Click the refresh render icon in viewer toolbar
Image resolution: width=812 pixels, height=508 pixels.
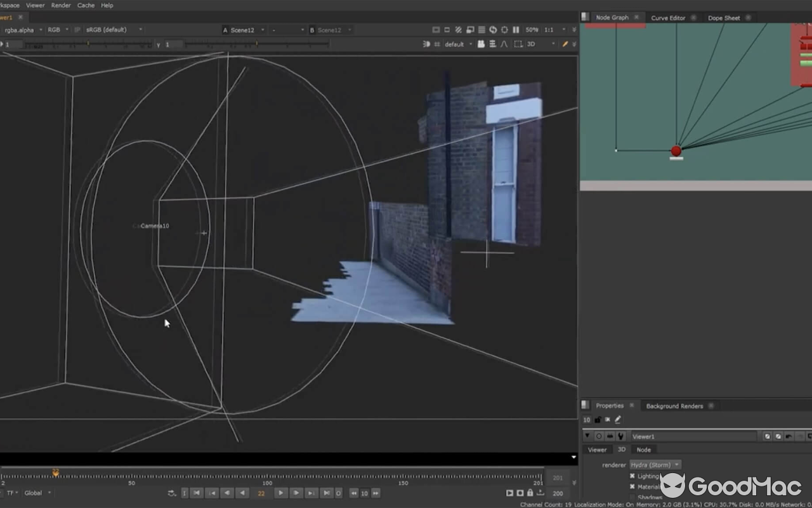coord(493,29)
